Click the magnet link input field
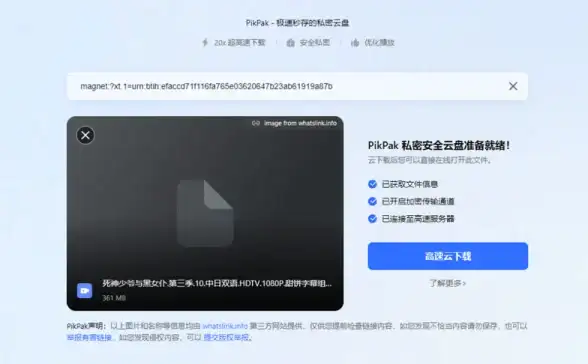The height and width of the screenshot is (364, 588). (x=297, y=86)
